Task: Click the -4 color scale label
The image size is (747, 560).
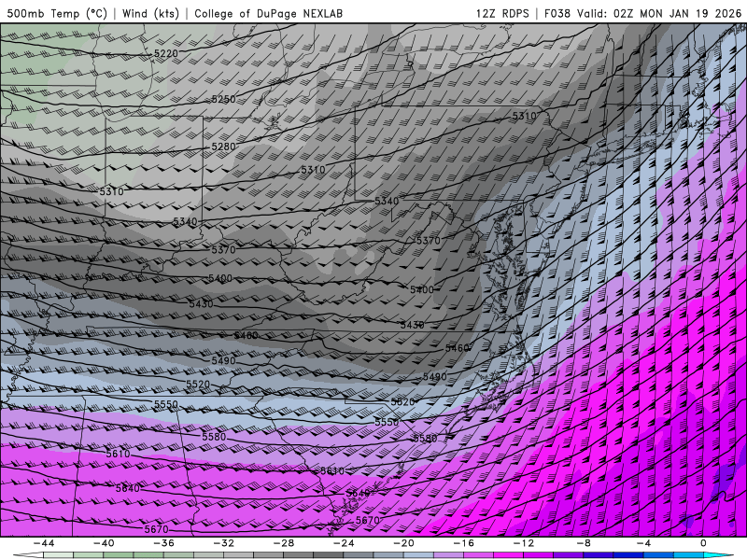Action: click(643, 543)
